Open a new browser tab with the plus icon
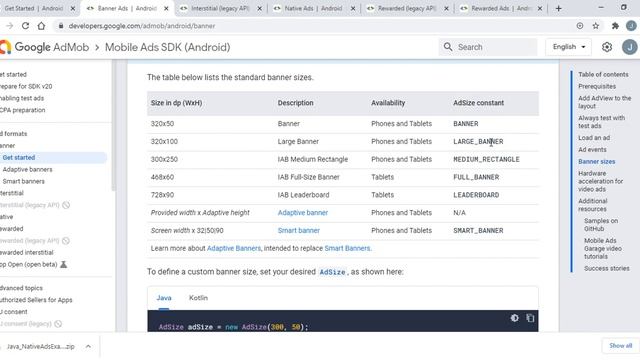 click(x=558, y=8)
